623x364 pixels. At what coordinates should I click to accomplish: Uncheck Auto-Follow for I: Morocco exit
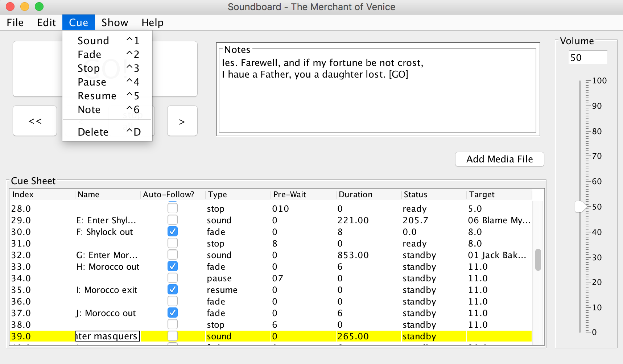coord(173,289)
